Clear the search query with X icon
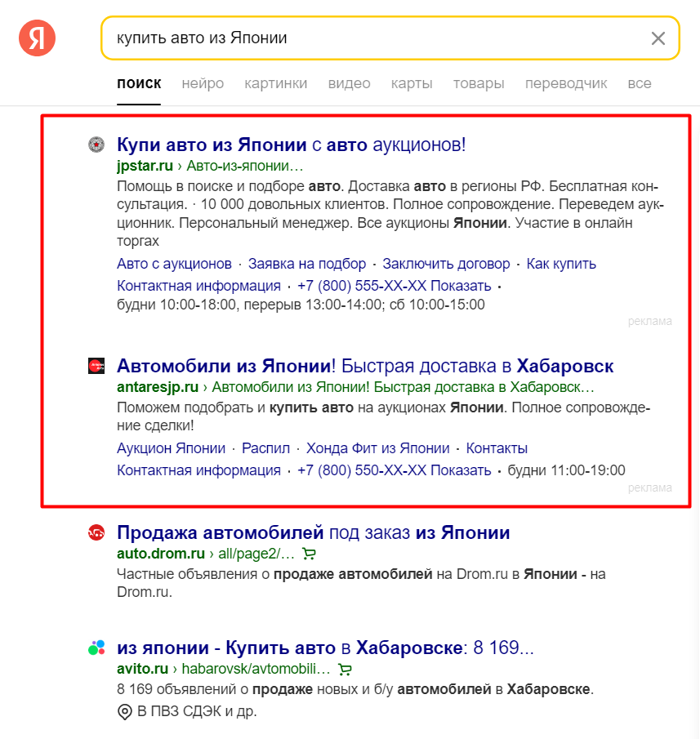Screen dimensions: 700x739 point(658,38)
